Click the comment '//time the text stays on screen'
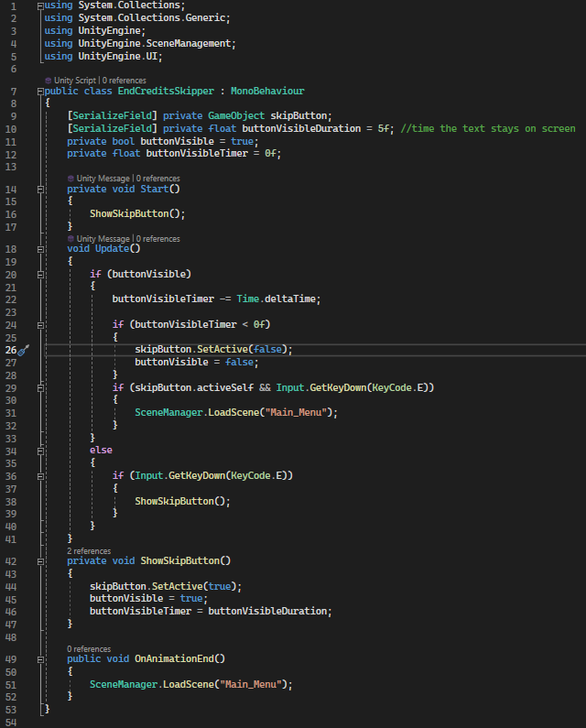The image size is (586, 728). click(487, 128)
